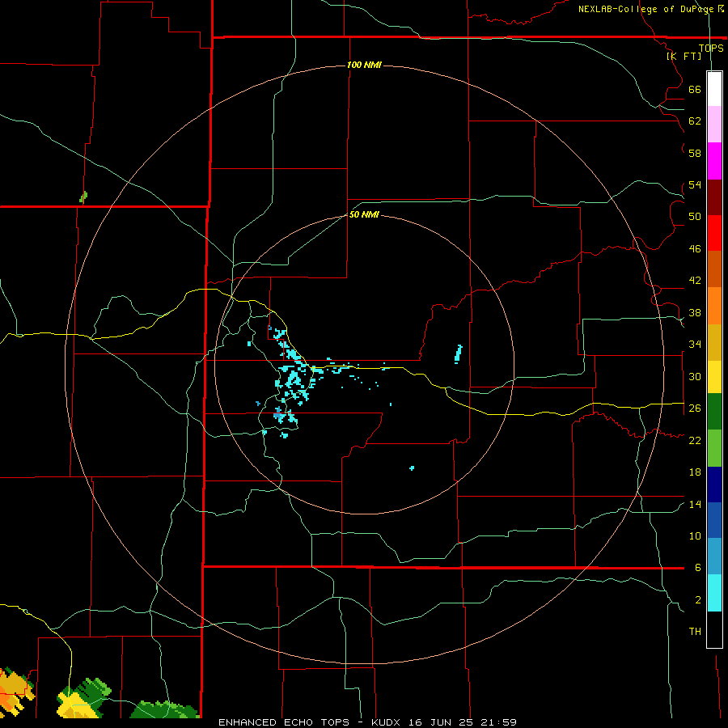Click the 22 legend value
The image size is (728, 728).
pyautogui.click(x=695, y=440)
